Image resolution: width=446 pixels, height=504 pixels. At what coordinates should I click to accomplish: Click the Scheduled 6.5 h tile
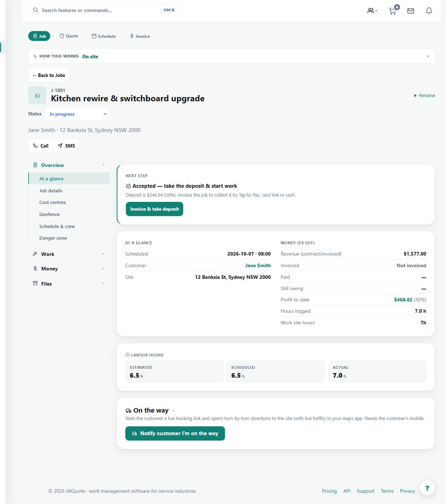point(276,371)
